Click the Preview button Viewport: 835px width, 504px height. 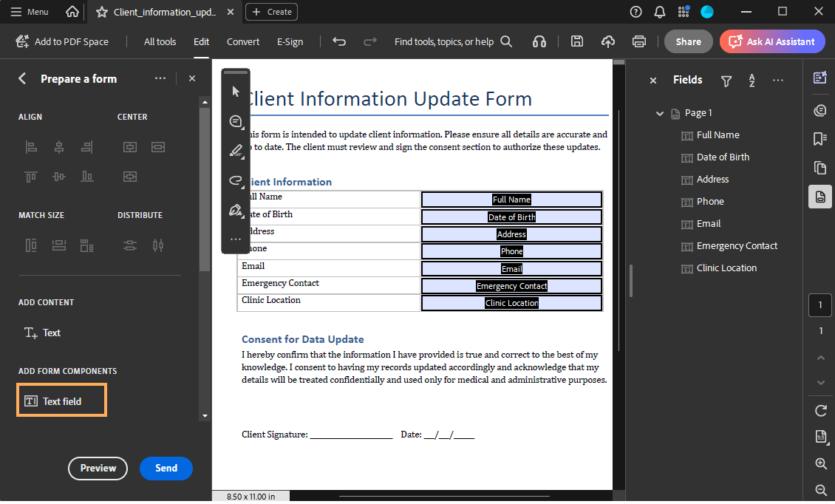coord(98,468)
